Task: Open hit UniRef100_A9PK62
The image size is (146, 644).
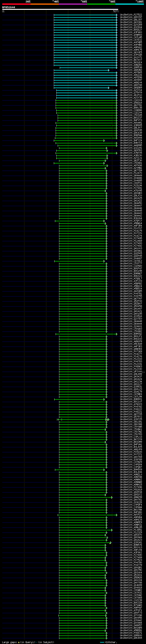Action: coord(131,48)
